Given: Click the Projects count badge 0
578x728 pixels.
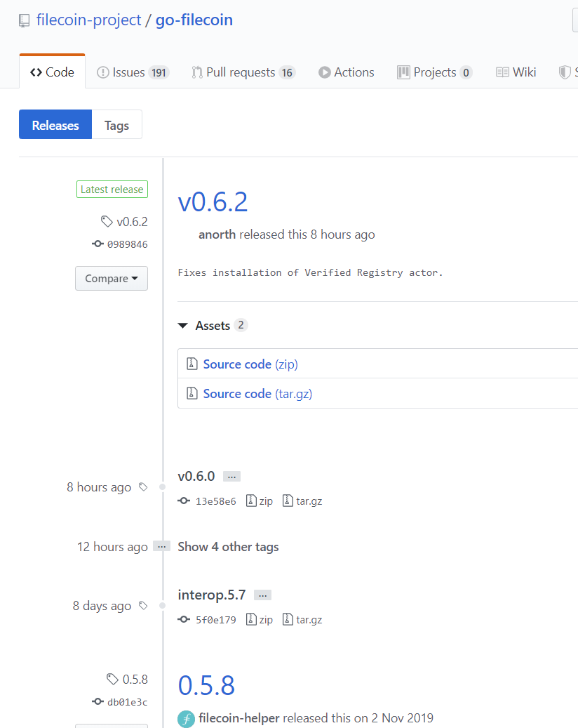Looking at the screenshot, I should click(466, 73).
